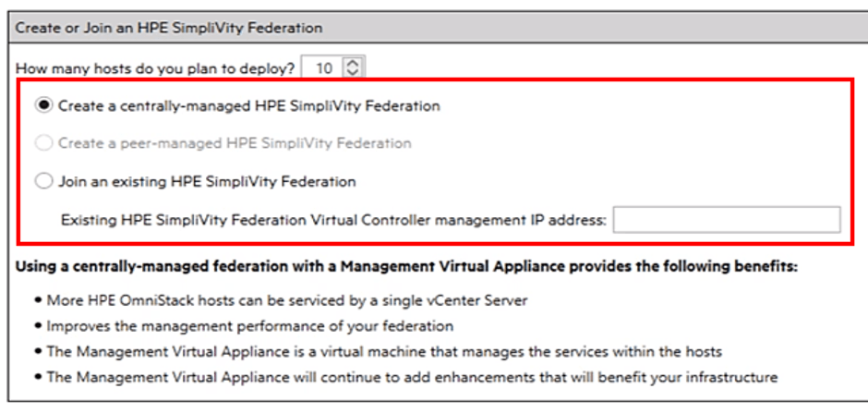Image resolution: width=868 pixels, height=413 pixels.
Task: Choose the peer-managed Federation radio option
Action: tap(44, 143)
